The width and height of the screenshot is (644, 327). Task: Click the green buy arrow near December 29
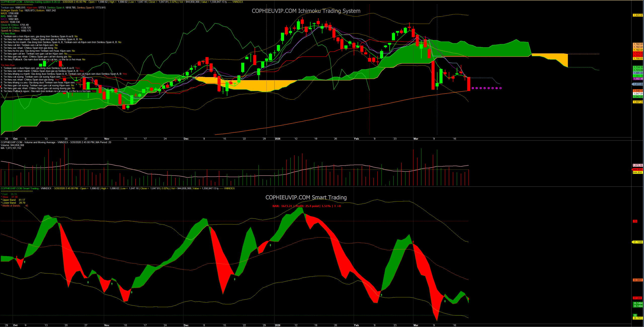pos(270,245)
